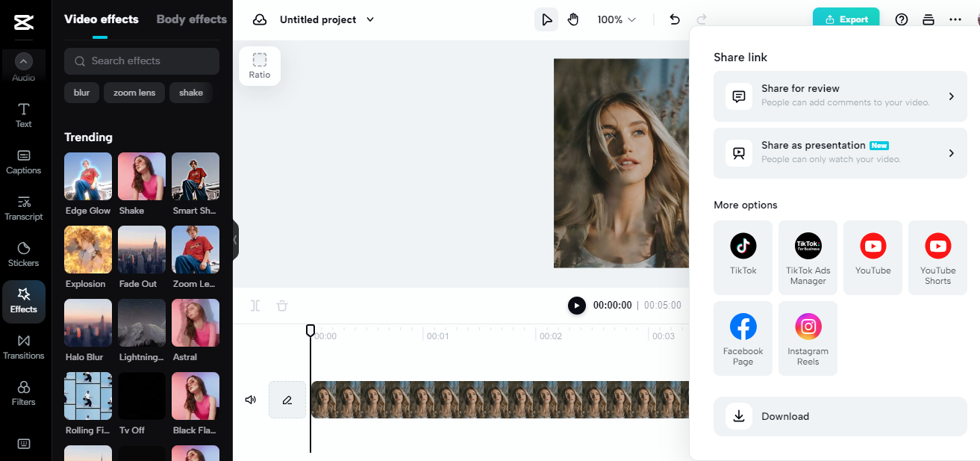Open the Filters panel

(24, 393)
